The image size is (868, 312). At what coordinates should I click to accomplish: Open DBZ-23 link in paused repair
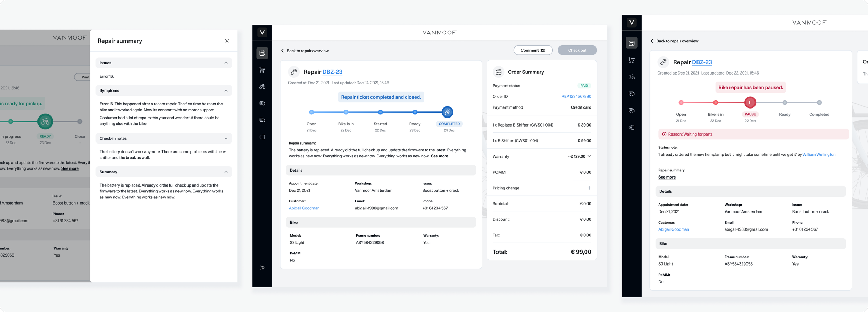point(702,62)
